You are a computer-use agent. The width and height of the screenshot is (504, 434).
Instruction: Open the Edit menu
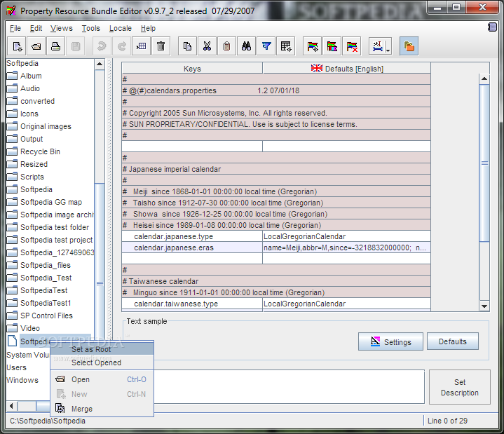[x=36, y=28]
